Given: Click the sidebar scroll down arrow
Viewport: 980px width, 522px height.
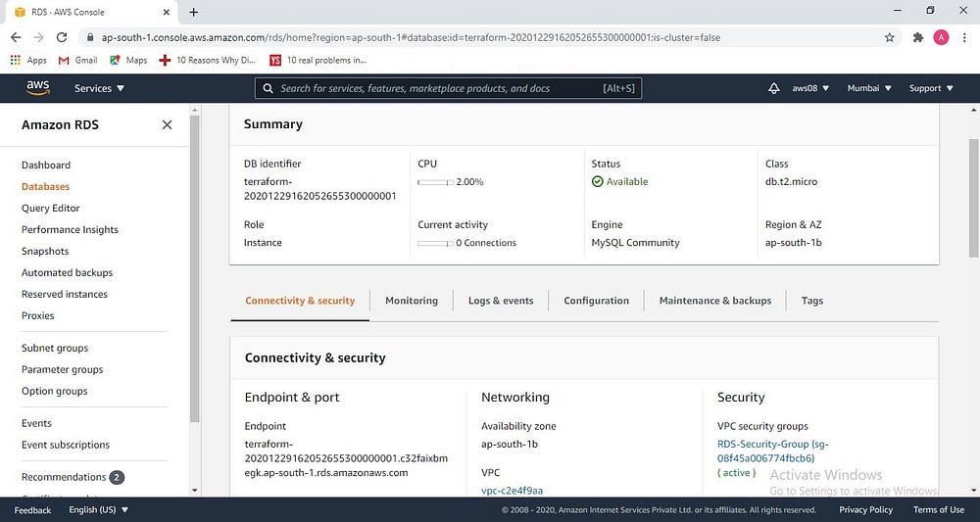Looking at the screenshot, I should 194,491.
